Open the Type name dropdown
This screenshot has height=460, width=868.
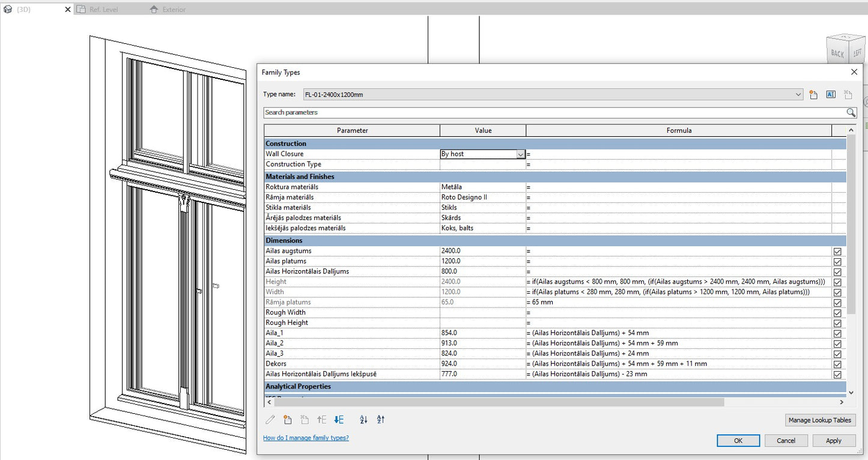coord(798,94)
